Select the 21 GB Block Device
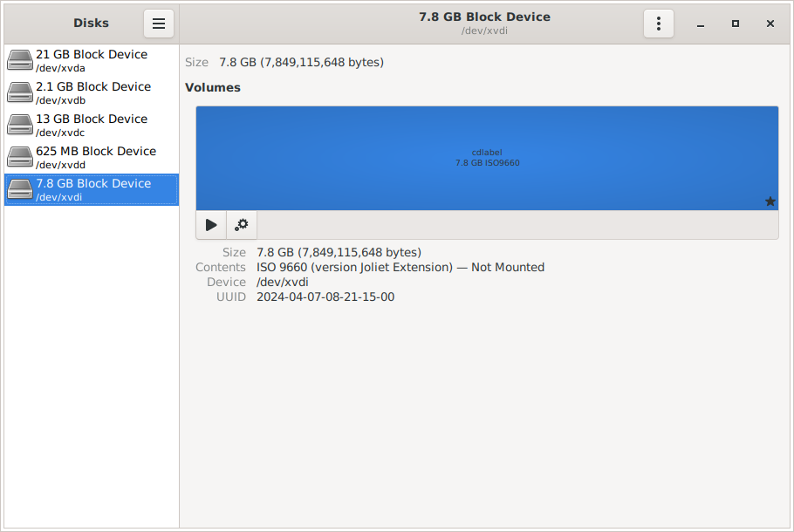The width and height of the screenshot is (794, 532). [x=92, y=60]
